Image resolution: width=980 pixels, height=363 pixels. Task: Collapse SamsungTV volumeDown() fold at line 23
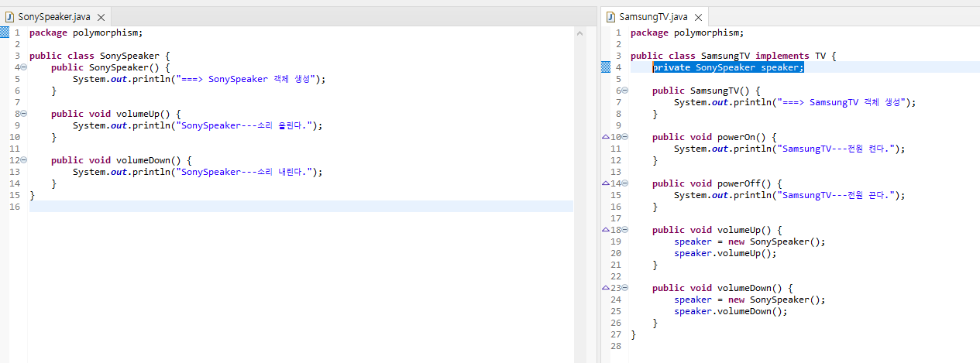pos(625,288)
